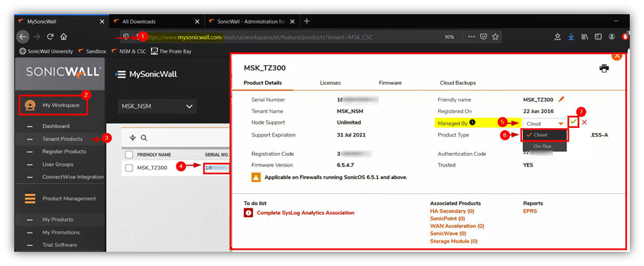Print product details with the printer icon
The height and width of the screenshot is (266, 644).
(x=604, y=68)
